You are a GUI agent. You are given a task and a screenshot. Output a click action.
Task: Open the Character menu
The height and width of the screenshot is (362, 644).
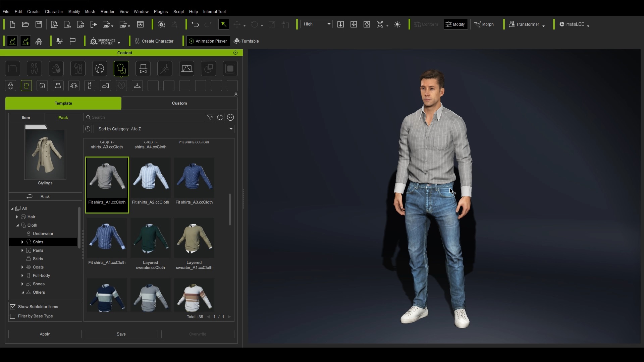tap(54, 11)
